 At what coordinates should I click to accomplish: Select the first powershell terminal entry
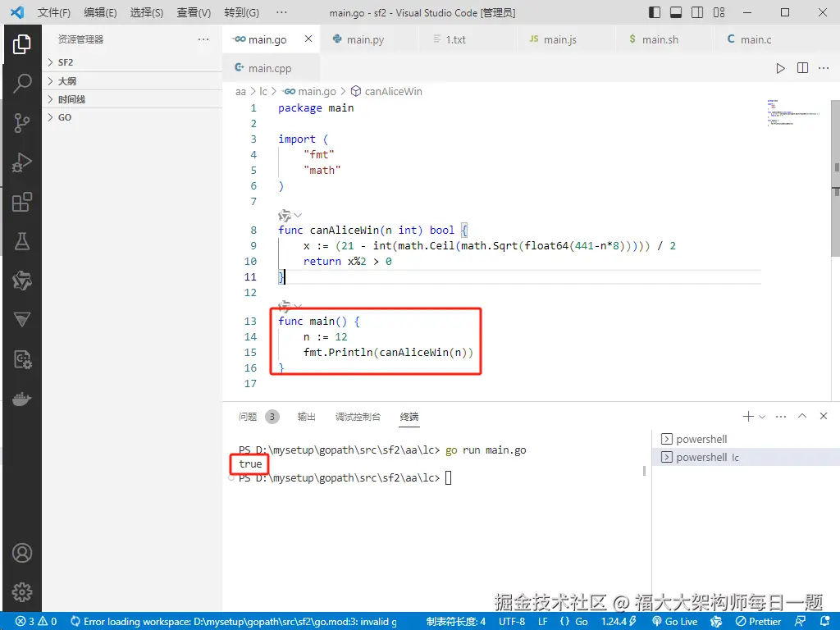click(x=746, y=440)
